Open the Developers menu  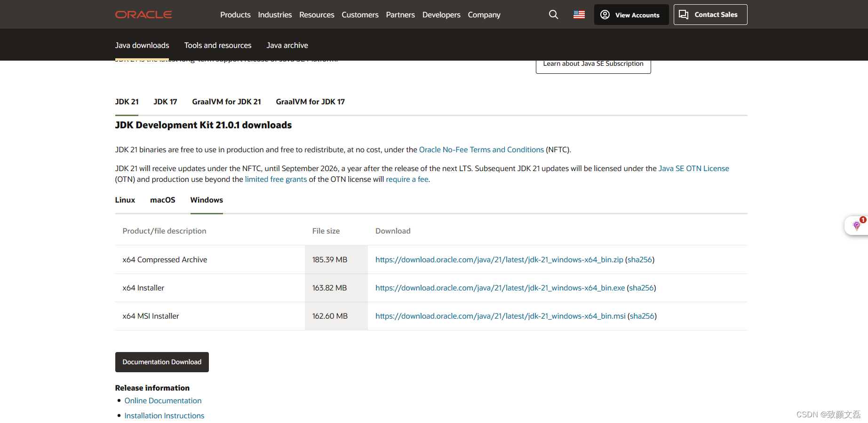441,15
